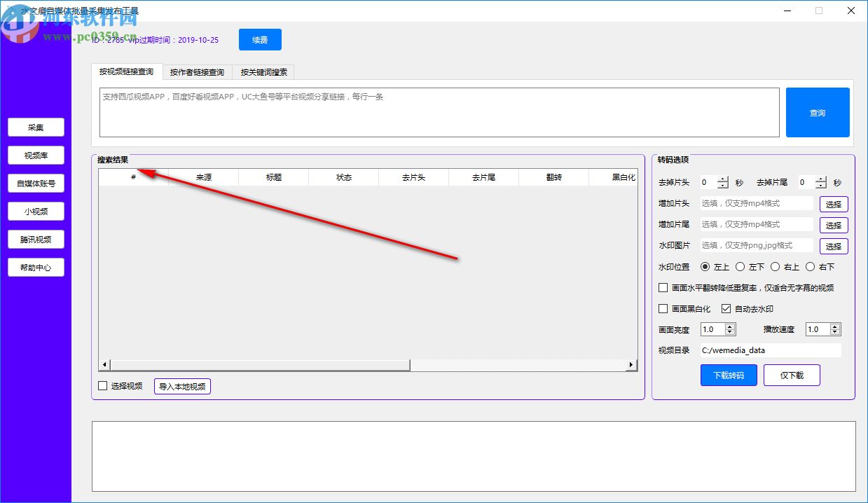Viewport: 868px width, 503px height.
Task: Open the 按作者链接查询 tab
Action: [197, 71]
